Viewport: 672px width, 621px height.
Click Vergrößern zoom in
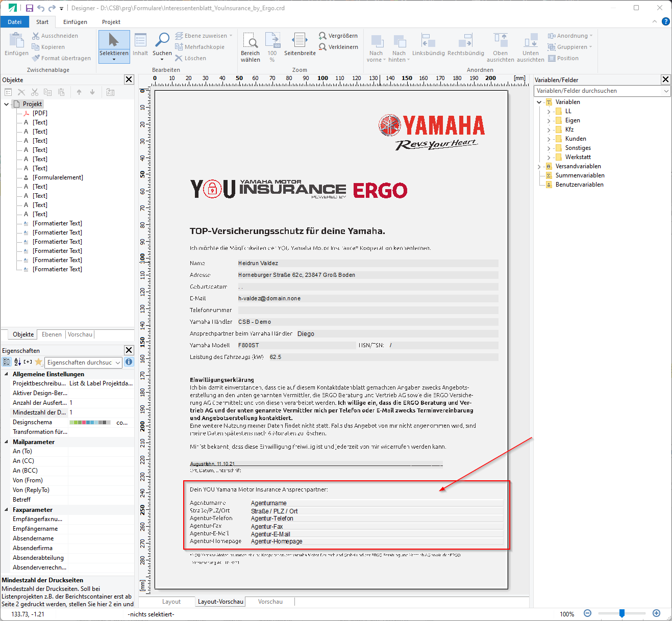coord(338,36)
